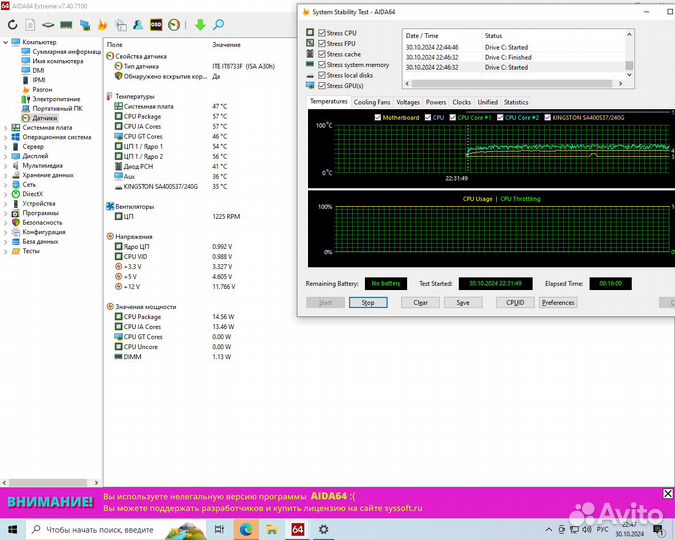Click the Save button

point(463,302)
